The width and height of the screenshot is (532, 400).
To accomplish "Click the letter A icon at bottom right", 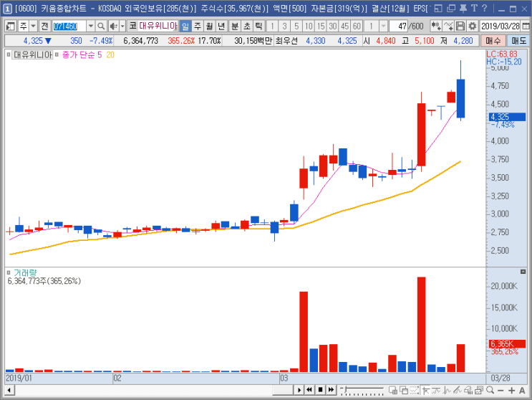I will coord(522,391).
